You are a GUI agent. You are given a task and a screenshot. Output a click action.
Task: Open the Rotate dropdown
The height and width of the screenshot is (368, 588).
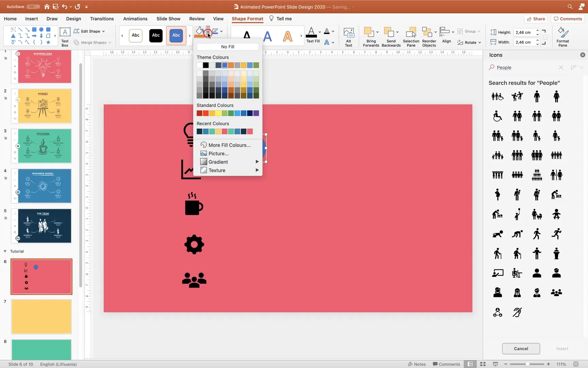(x=469, y=42)
